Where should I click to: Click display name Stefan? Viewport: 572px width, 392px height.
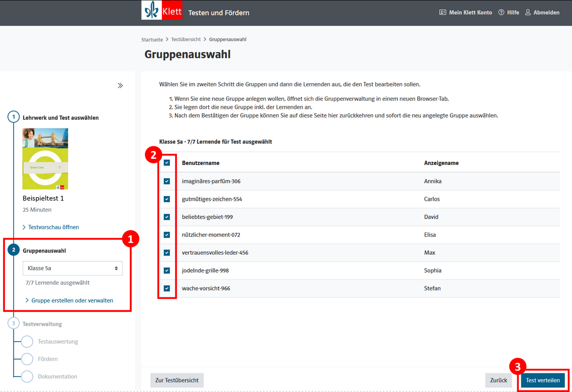click(432, 288)
